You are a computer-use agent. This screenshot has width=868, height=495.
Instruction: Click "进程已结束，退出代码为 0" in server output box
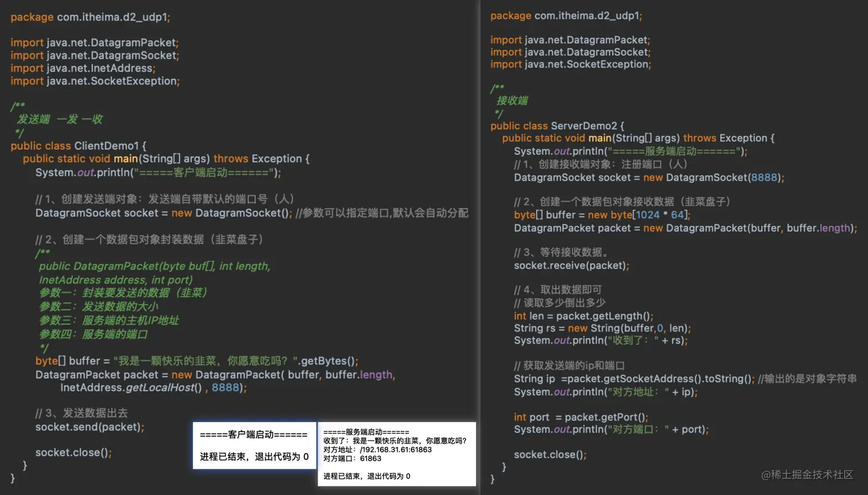(x=367, y=476)
